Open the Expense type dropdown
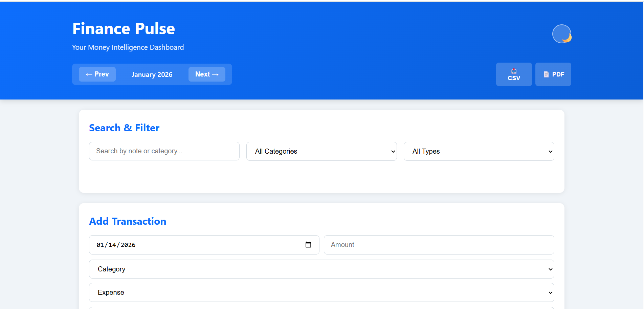 pyautogui.click(x=321, y=292)
